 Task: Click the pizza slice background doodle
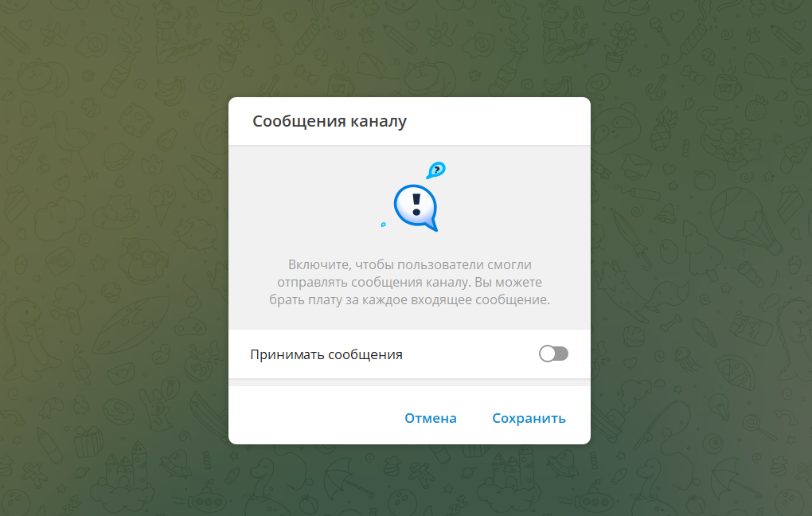pos(737,373)
